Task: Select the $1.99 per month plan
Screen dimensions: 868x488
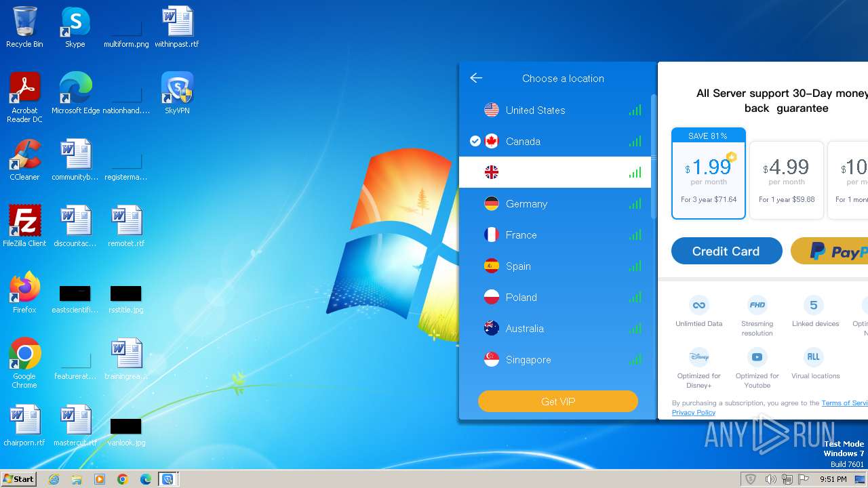Action: pyautogui.click(x=709, y=173)
